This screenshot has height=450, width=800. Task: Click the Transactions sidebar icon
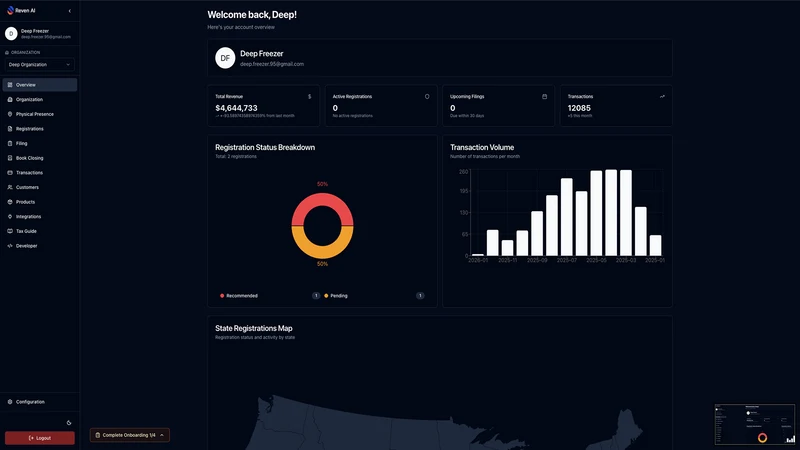click(10, 172)
